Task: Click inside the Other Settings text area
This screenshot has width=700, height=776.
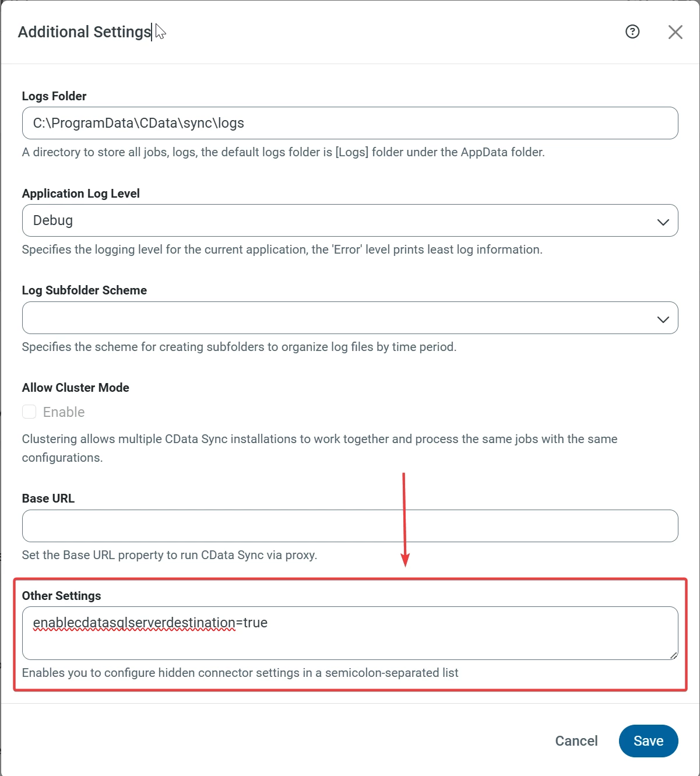Action: tap(350, 633)
